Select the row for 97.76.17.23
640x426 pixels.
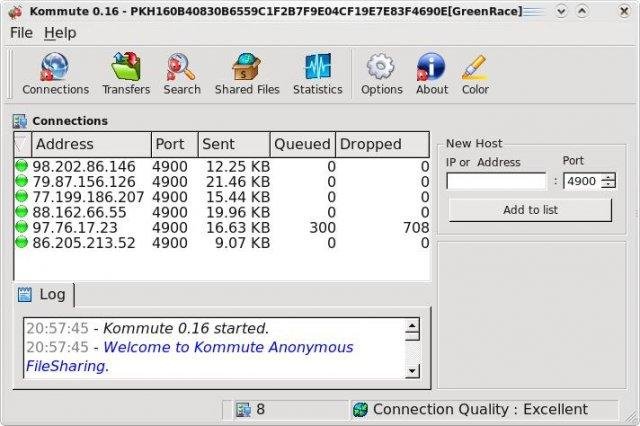(222, 227)
